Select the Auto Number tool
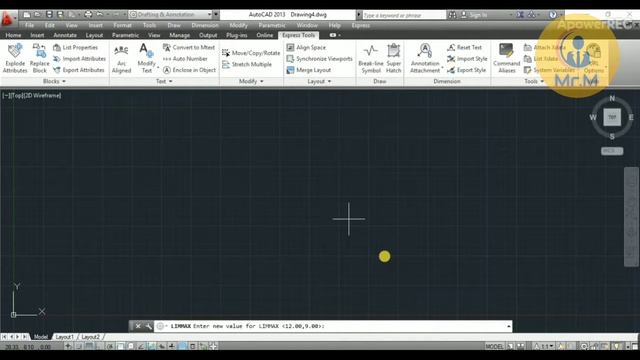The image size is (640, 360). [x=185, y=59]
